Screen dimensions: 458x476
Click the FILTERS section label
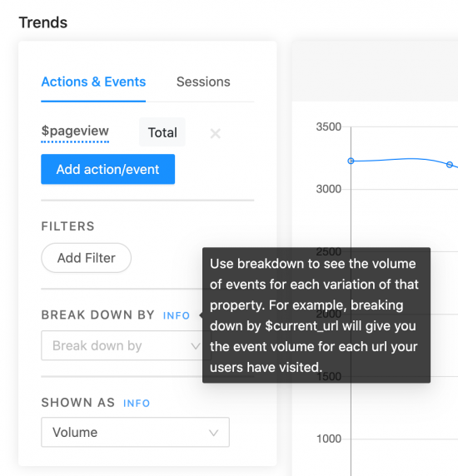click(x=67, y=226)
